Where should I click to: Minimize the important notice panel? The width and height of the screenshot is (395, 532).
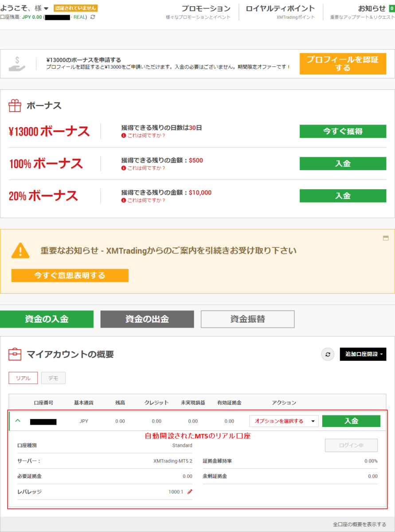pos(386,238)
